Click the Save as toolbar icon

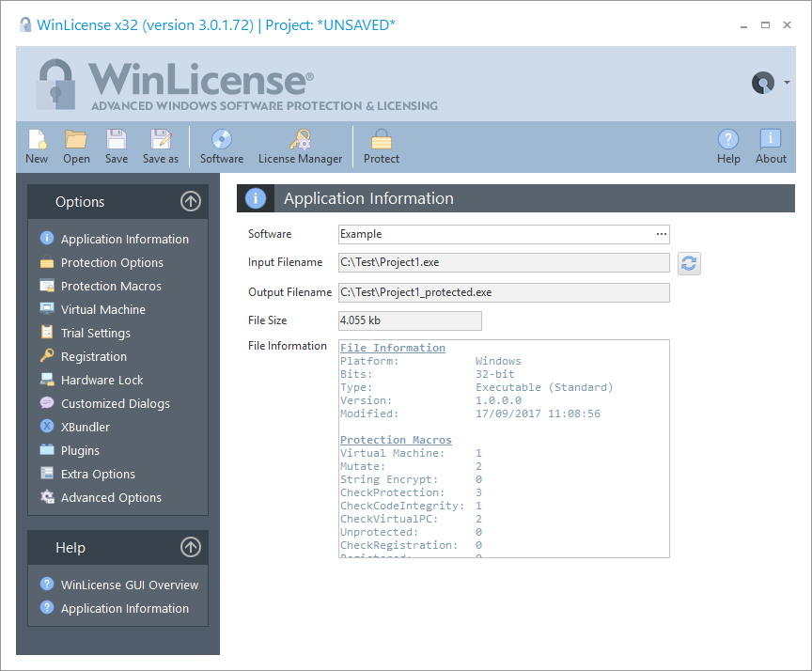pyautogui.click(x=160, y=146)
